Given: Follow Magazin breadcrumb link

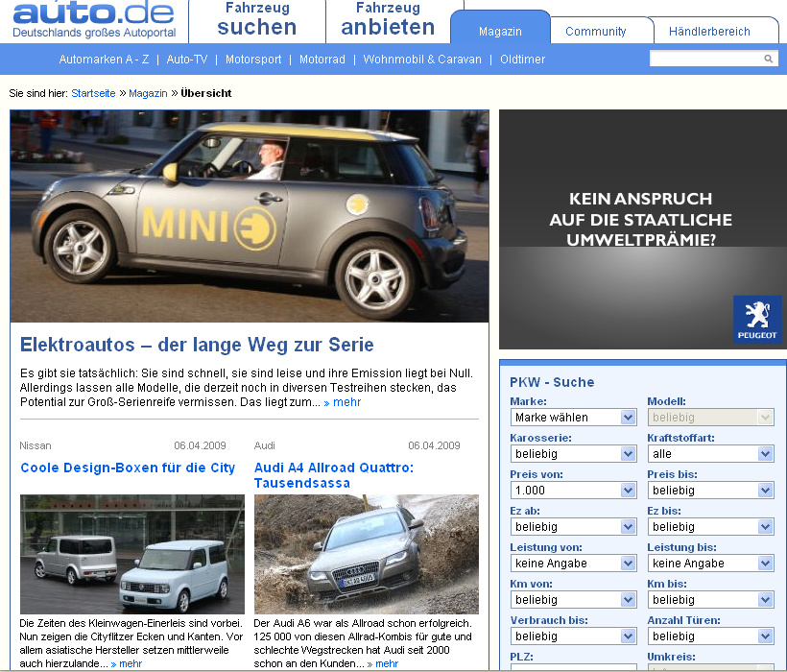Looking at the screenshot, I should coord(148,93).
